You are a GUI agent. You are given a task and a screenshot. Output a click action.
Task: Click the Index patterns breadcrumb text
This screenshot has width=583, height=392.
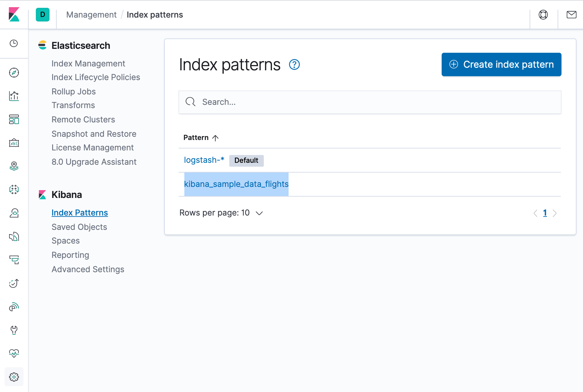[155, 15]
